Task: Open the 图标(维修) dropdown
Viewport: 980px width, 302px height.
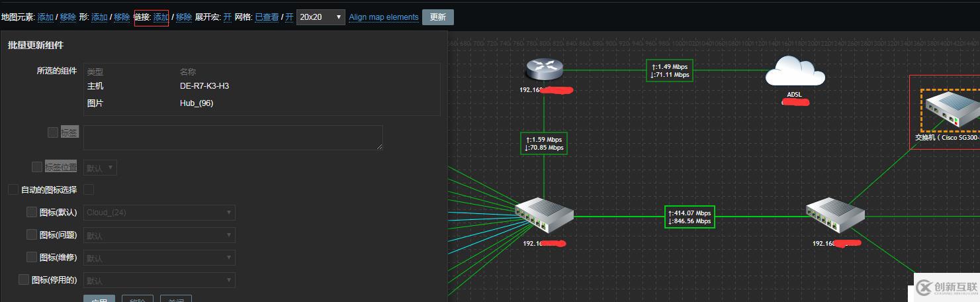Action: coord(159,258)
